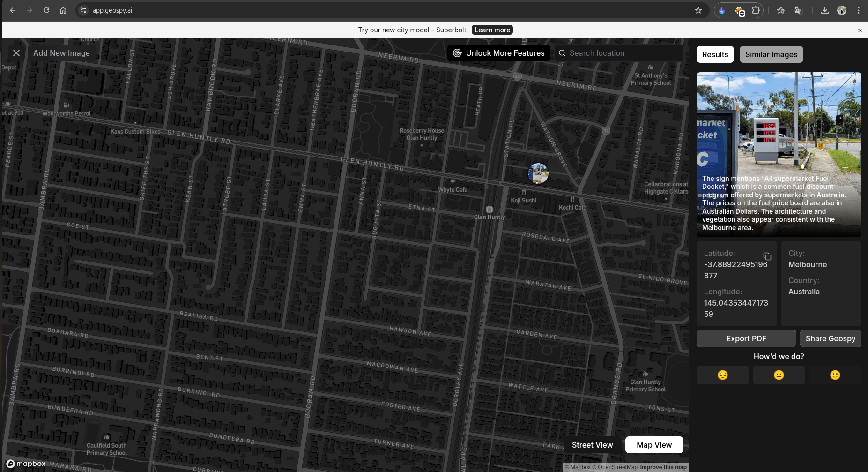View site information icon in address bar
Viewport: 868px width, 472px height.
(x=83, y=10)
